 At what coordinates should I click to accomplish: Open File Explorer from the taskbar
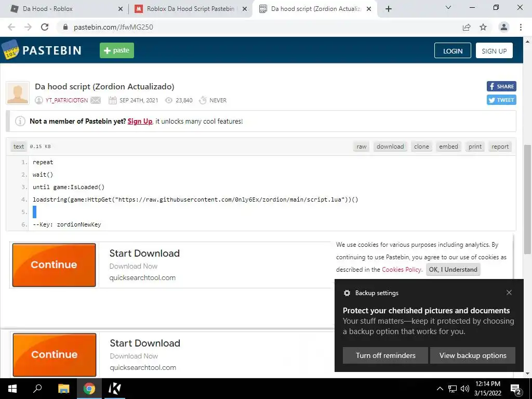coord(63,389)
